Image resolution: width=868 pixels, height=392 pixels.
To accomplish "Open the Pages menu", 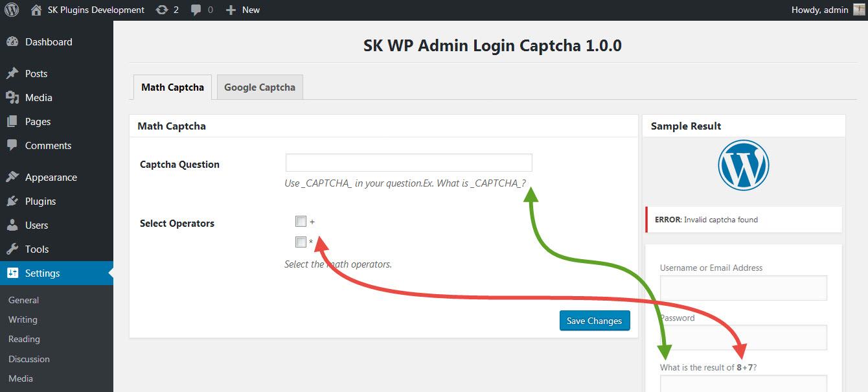I will click(x=56, y=122).
